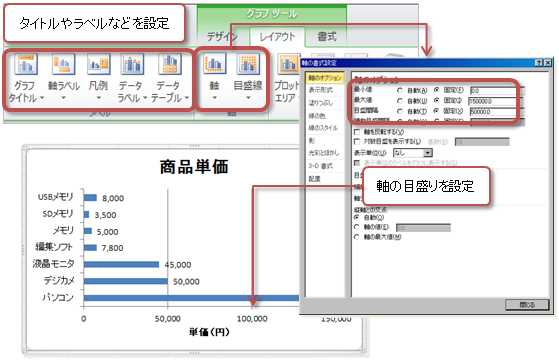Screen dimensions: 559x360
Task: Click the 目盛間隔 value input field
Action: pos(497,112)
